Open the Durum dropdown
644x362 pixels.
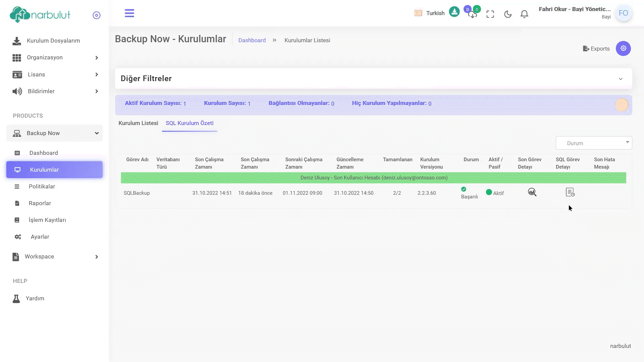pos(594,143)
